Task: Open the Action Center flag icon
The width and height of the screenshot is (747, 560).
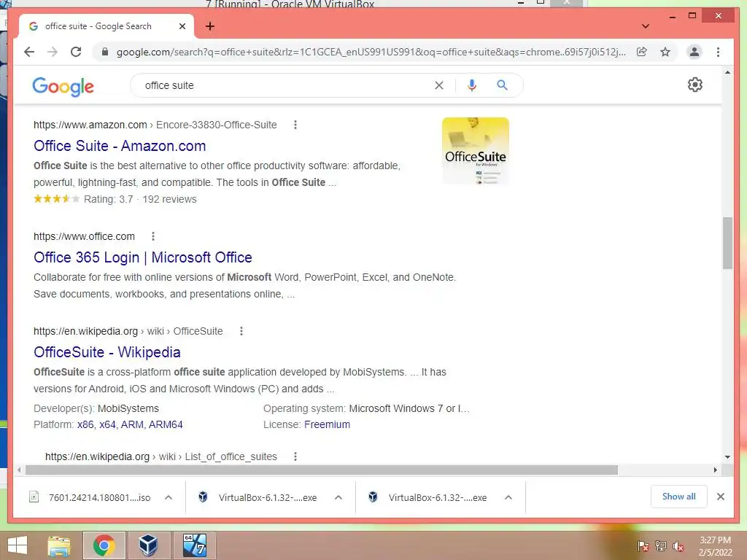Action: (643, 546)
